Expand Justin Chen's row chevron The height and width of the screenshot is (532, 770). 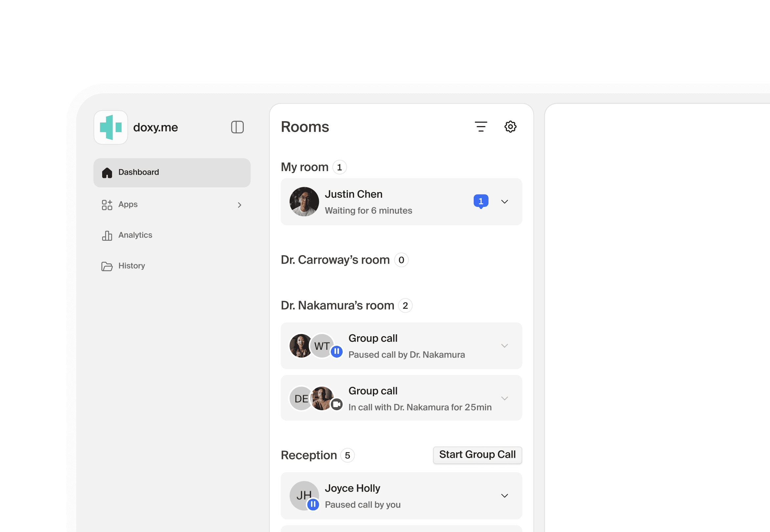(505, 202)
